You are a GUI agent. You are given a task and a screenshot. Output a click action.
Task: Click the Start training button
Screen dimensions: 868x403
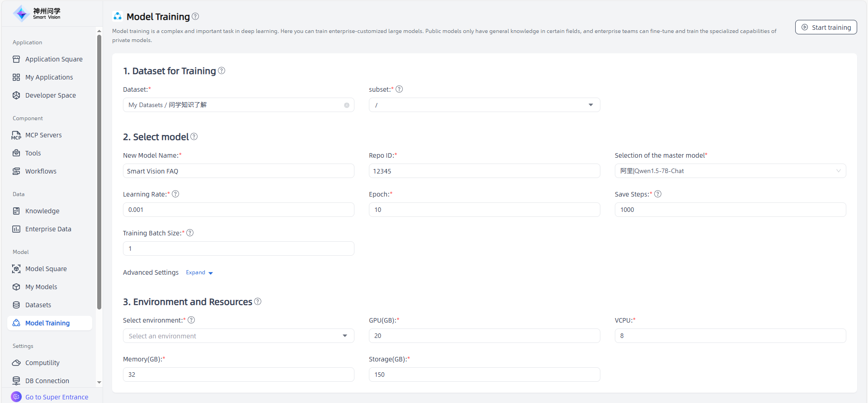coord(826,27)
